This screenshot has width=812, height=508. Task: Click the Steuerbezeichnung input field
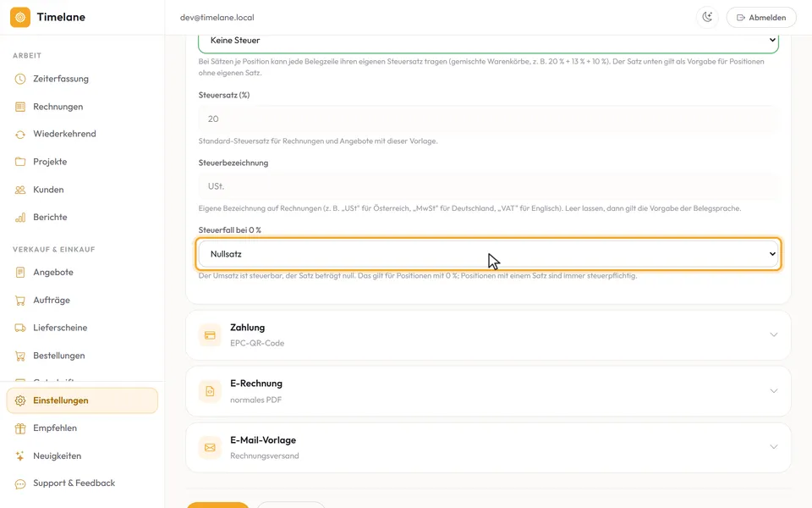[488, 186]
